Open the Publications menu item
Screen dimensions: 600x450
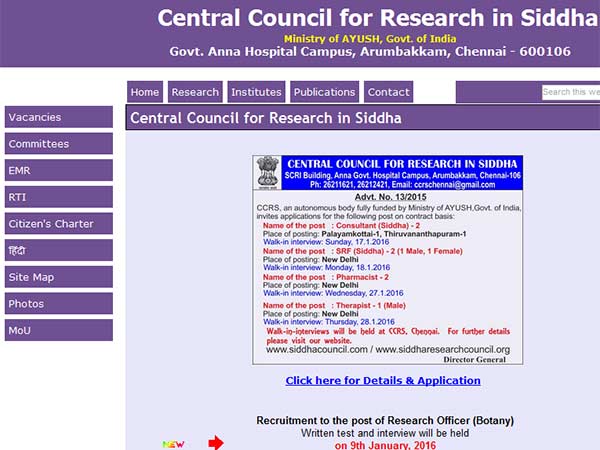[x=324, y=92]
